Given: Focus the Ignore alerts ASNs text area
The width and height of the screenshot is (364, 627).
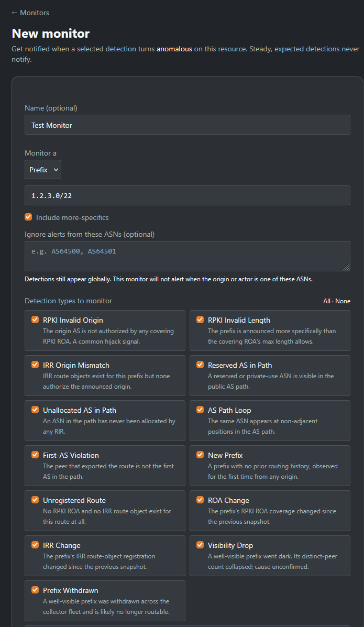Looking at the screenshot, I should (187, 256).
